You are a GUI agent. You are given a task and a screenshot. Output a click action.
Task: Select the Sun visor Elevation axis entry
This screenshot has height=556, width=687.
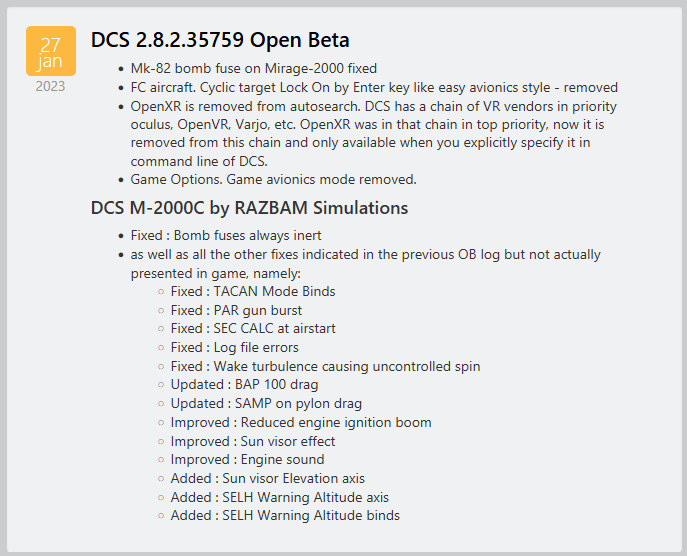(x=268, y=478)
